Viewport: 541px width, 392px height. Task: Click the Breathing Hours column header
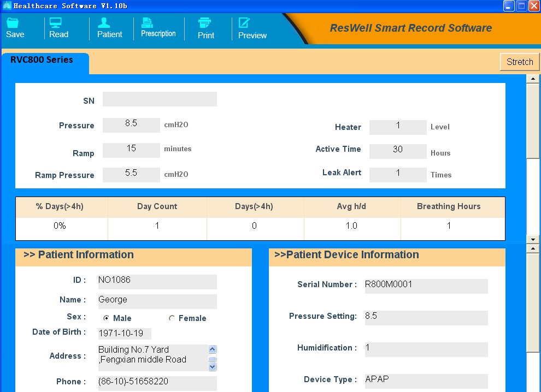click(x=452, y=207)
